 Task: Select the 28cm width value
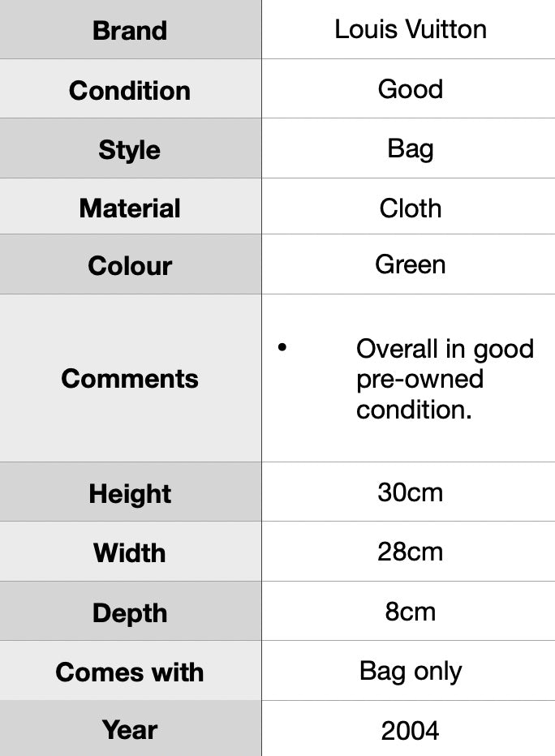[411, 552]
